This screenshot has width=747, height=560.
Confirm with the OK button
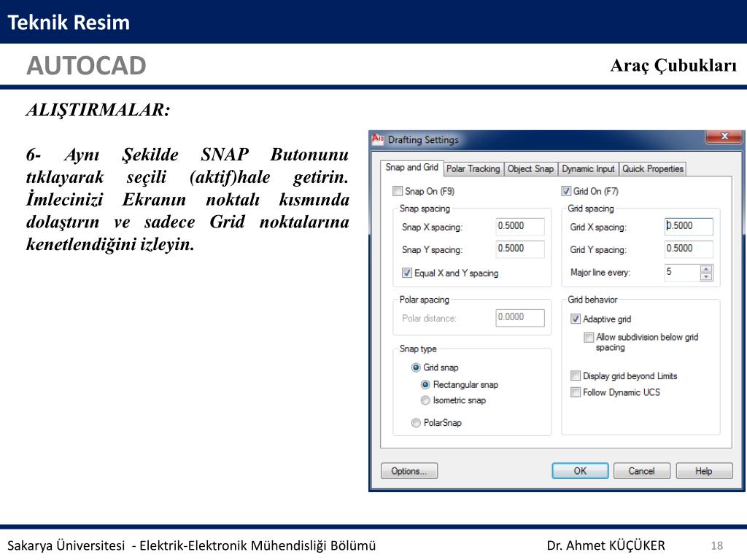click(x=580, y=471)
